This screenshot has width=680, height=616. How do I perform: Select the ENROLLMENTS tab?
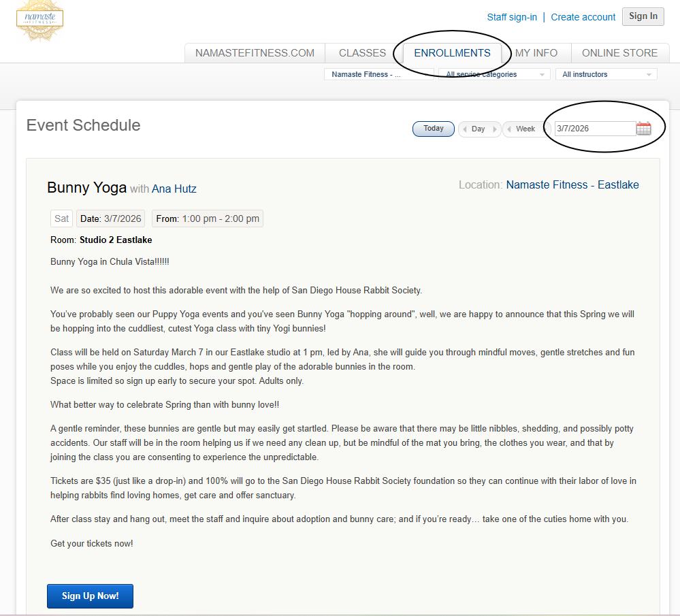(x=452, y=53)
